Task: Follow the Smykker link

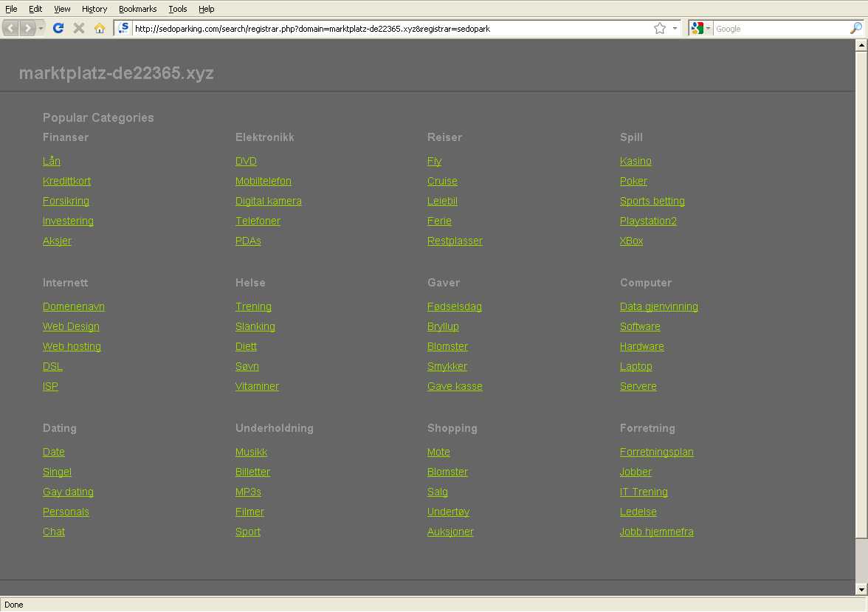Action: point(447,367)
